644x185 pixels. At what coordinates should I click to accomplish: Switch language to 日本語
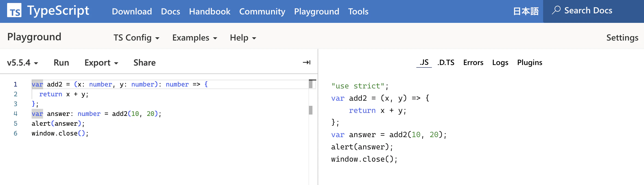click(526, 11)
